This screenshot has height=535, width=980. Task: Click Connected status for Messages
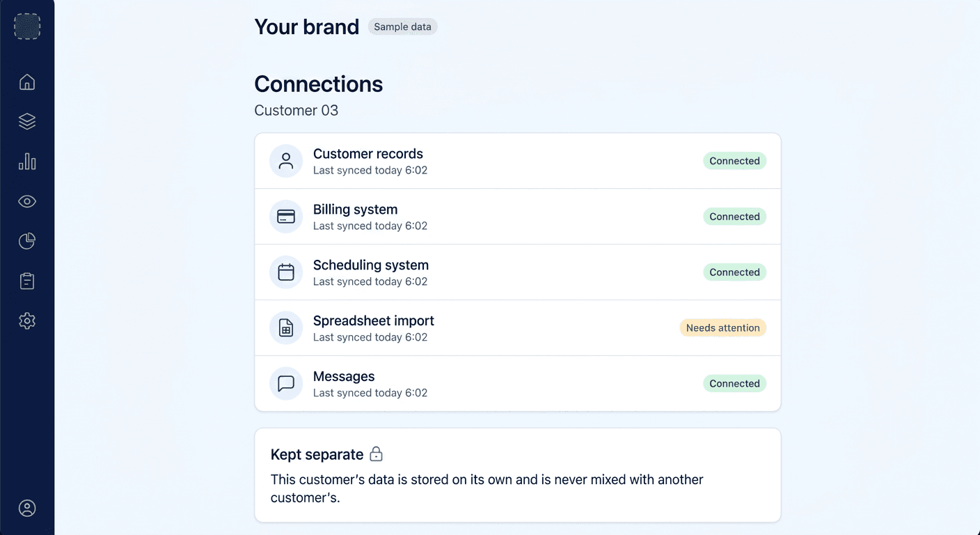(734, 384)
